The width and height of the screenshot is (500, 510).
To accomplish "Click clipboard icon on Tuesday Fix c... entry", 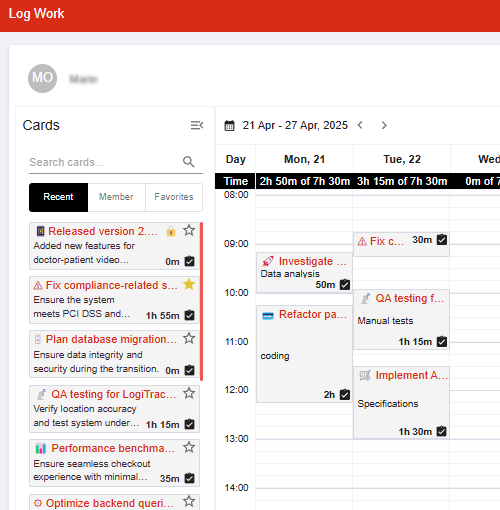I will click(442, 239).
